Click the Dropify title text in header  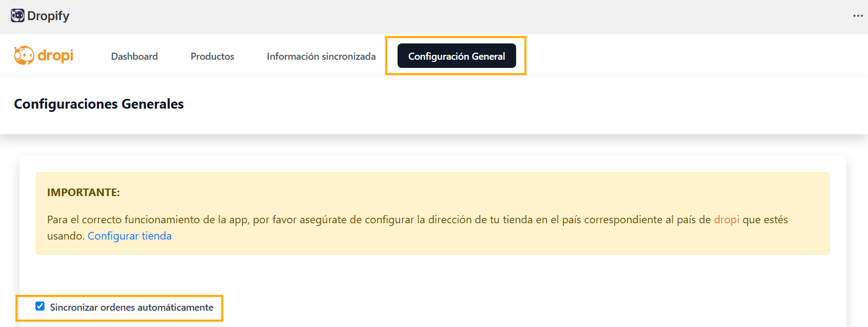tap(48, 16)
